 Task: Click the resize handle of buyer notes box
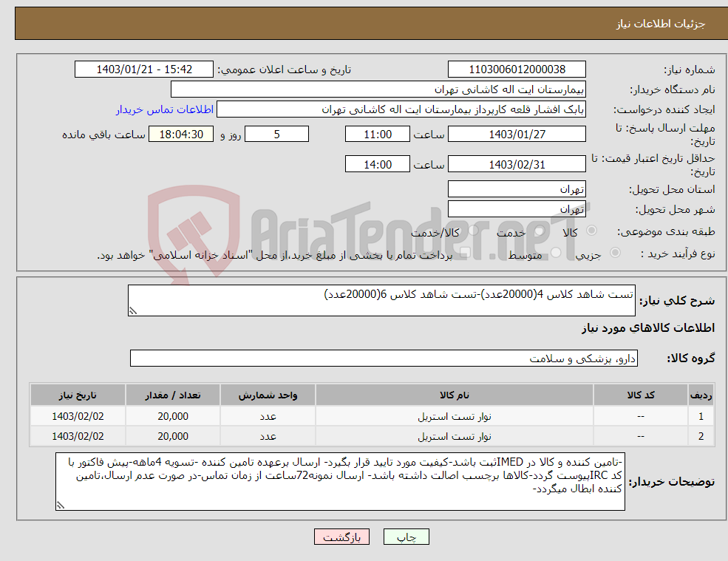(61, 506)
